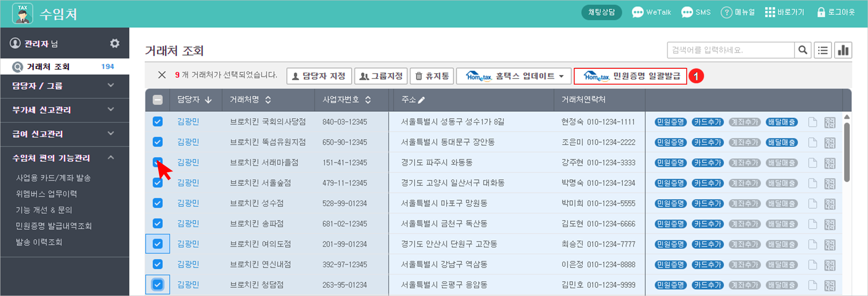The image size is (868, 296).
Task: Open 기능 개선 & 문의 menu item
Action: tap(44, 210)
